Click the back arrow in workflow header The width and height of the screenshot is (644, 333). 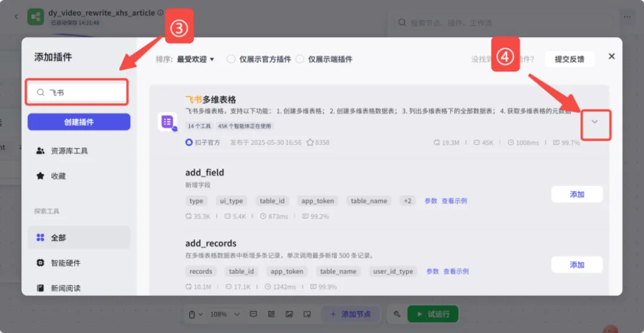tap(16, 17)
